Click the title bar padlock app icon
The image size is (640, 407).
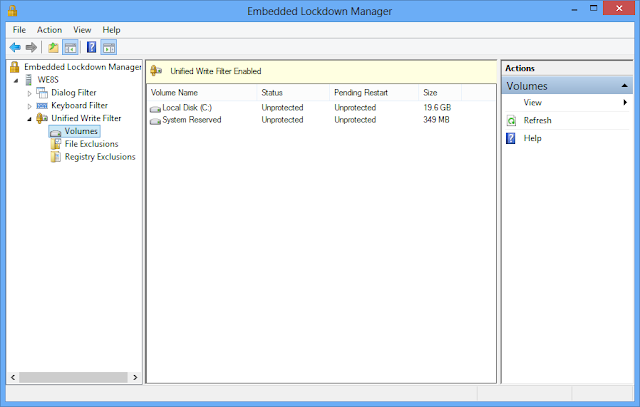(13, 11)
